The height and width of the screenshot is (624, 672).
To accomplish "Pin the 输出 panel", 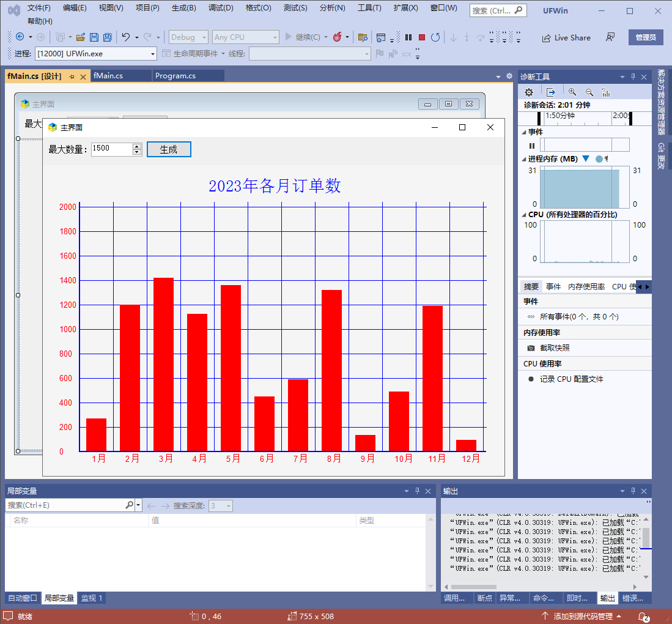I will [x=633, y=491].
